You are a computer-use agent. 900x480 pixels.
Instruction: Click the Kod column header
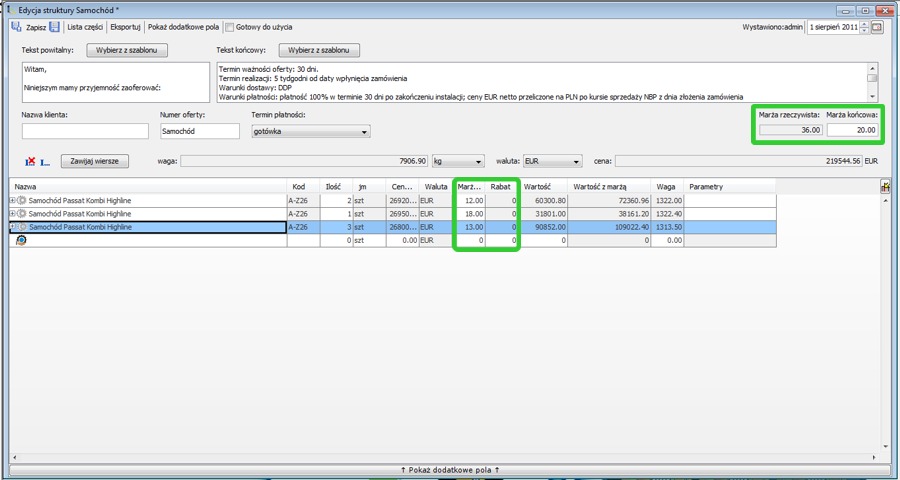tap(304, 187)
